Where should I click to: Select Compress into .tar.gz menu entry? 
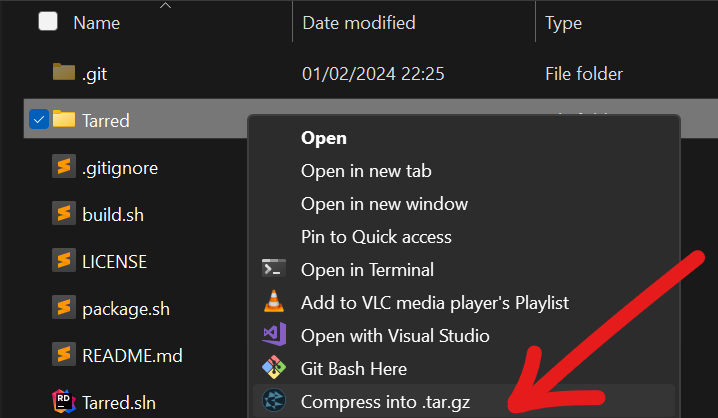[x=386, y=401]
